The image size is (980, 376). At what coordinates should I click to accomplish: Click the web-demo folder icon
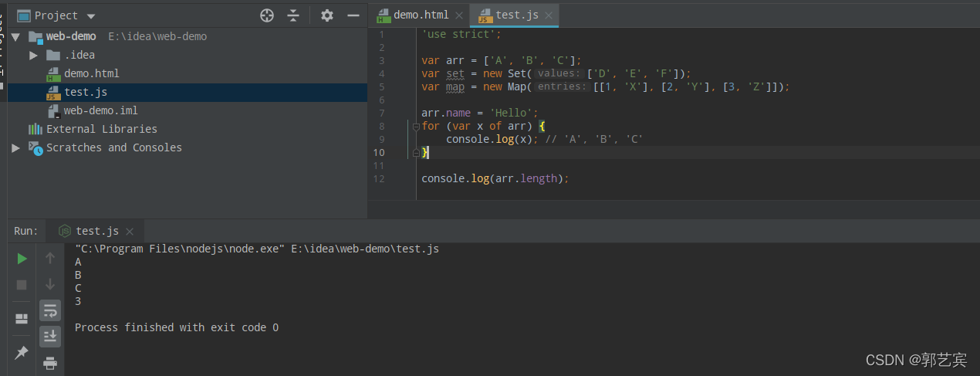[x=34, y=36]
